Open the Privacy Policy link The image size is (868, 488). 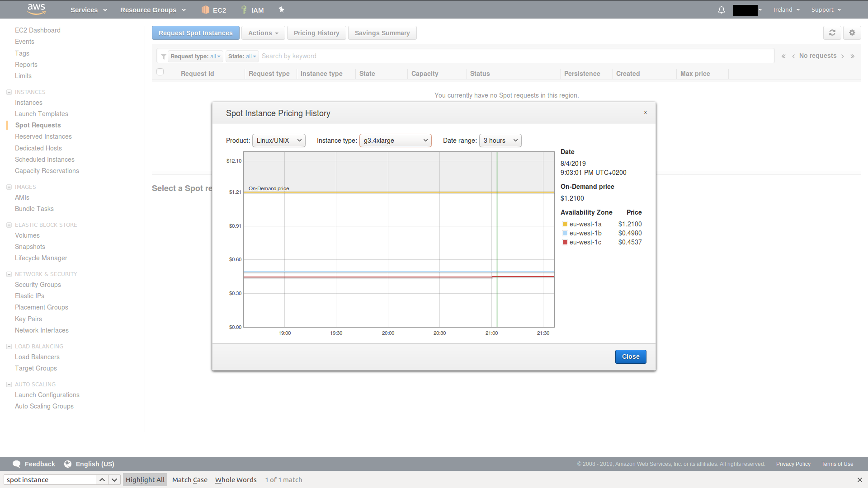pyautogui.click(x=793, y=464)
